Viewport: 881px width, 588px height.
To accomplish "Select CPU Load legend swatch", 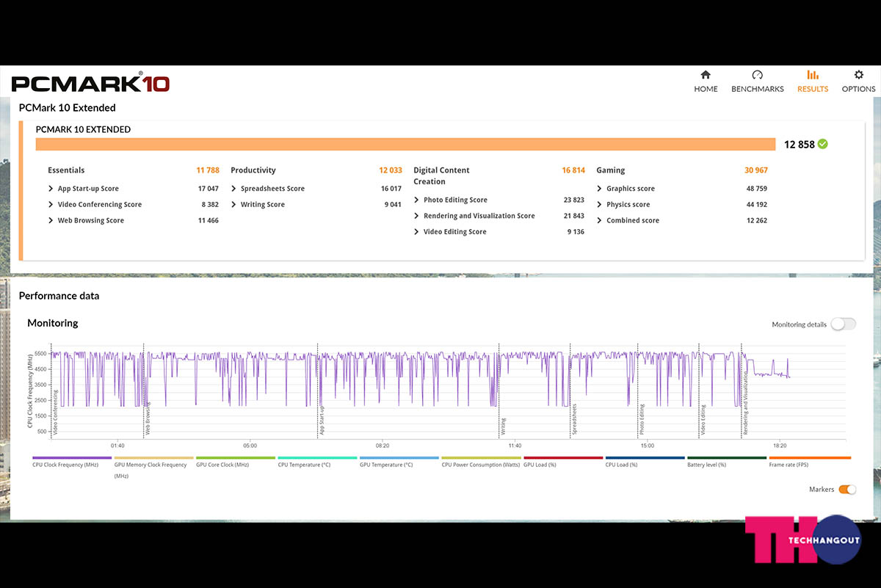I will click(x=645, y=458).
